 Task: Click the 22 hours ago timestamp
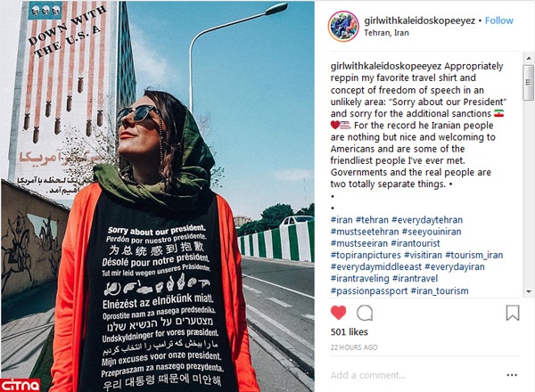354,347
